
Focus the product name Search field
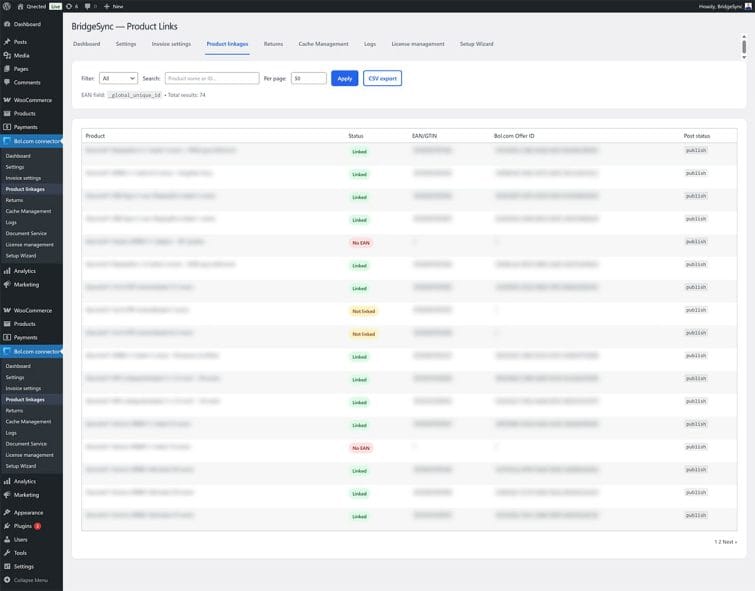pos(212,78)
